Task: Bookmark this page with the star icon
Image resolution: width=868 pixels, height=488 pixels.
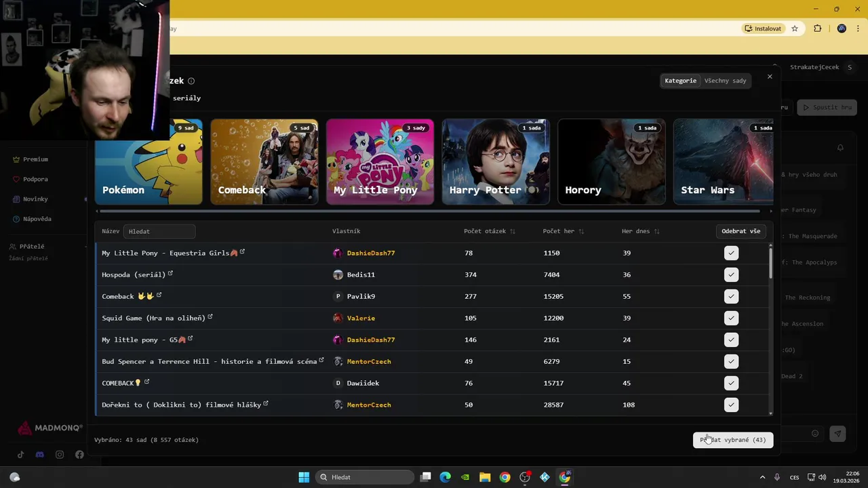Action: 795,28
